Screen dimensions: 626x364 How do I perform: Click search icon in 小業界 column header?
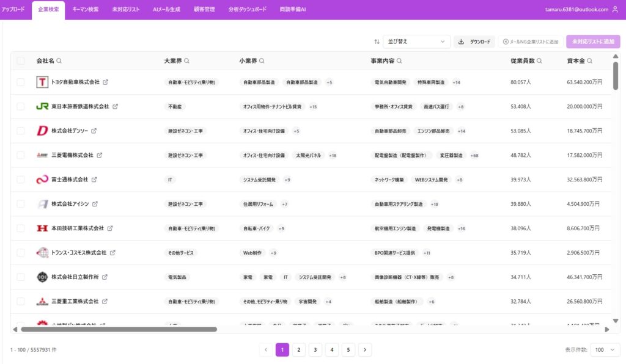pyautogui.click(x=262, y=60)
